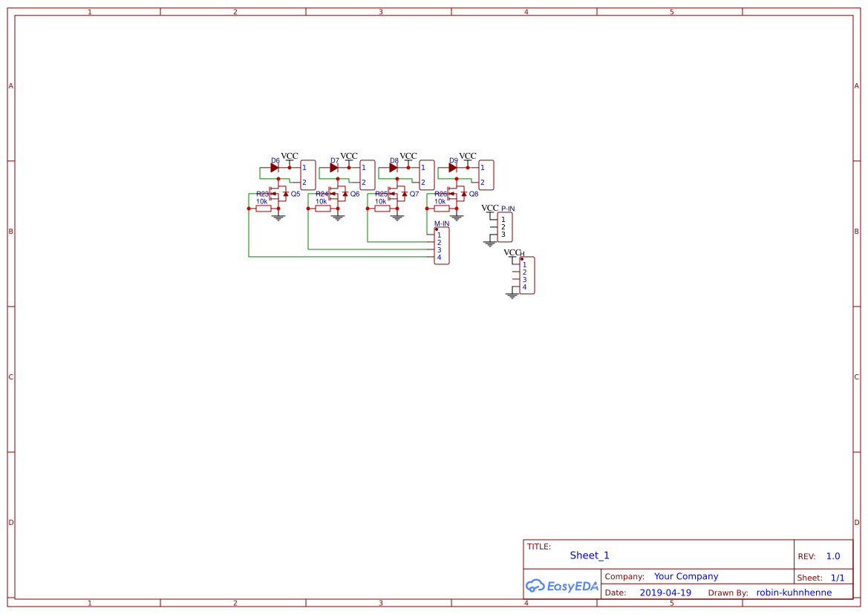Image resolution: width=868 pixels, height=614 pixels.
Task: Click the Your Company text
Action: click(685, 576)
